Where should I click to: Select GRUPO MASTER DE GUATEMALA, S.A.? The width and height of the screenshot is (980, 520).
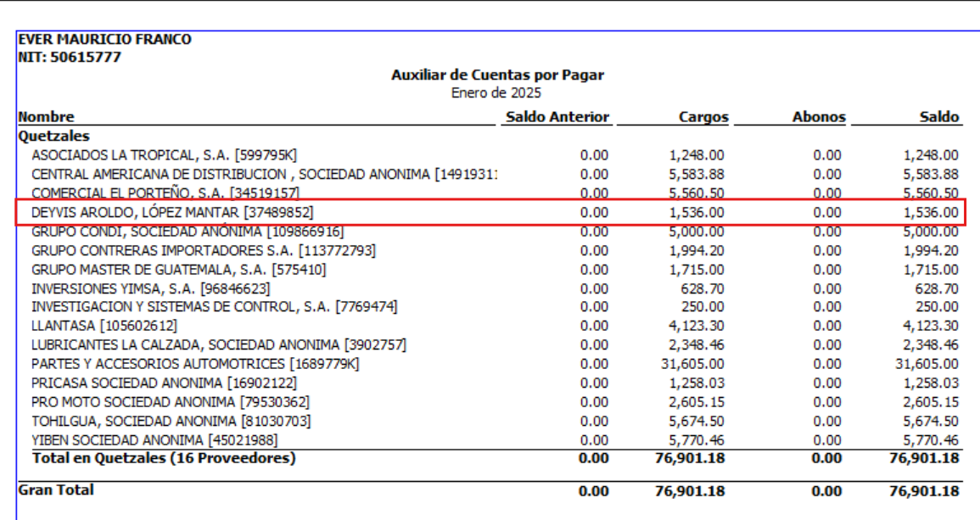(x=178, y=270)
